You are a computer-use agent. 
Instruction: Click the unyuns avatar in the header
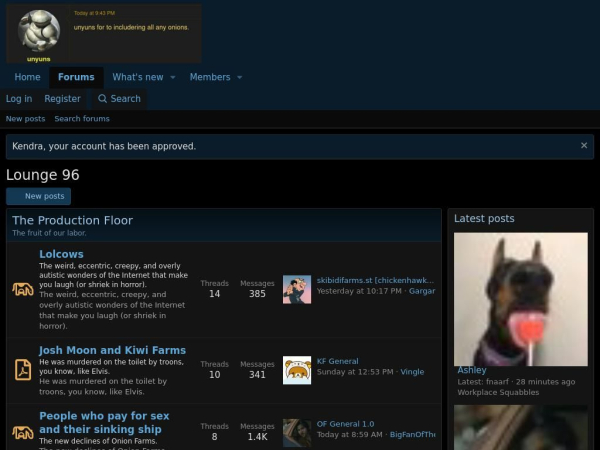pos(39,31)
